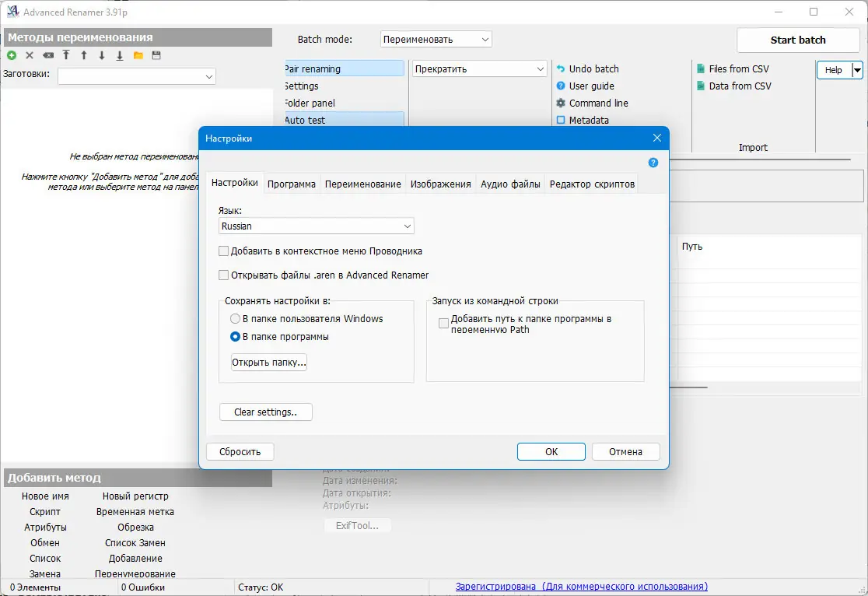Click the move method down arrow
Image resolution: width=868 pixels, height=596 pixels.
pos(102,55)
